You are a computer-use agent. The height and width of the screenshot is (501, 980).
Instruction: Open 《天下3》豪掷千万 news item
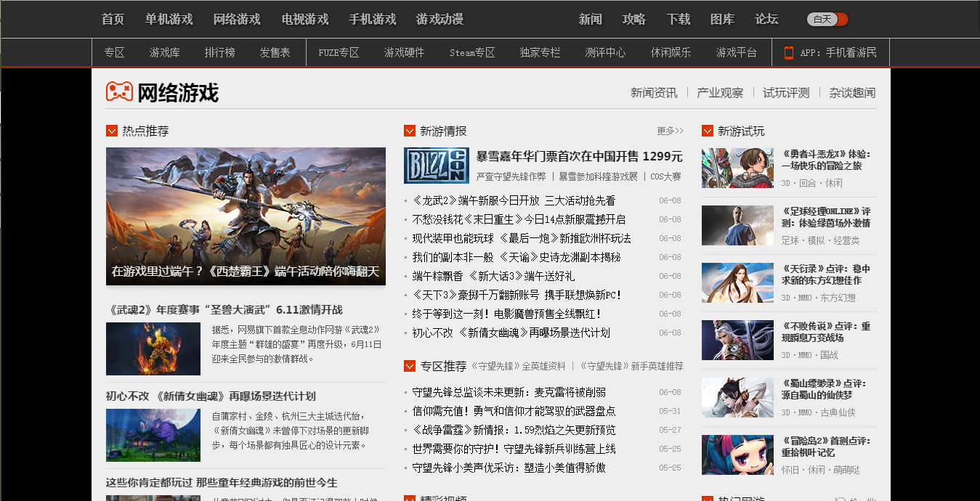(517, 295)
